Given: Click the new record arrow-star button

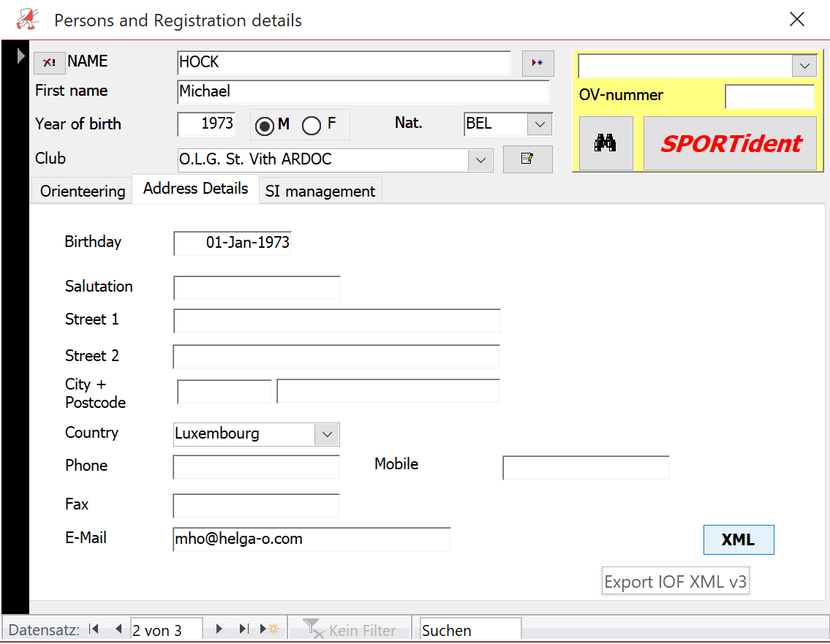Looking at the screenshot, I should pos(537,63).
